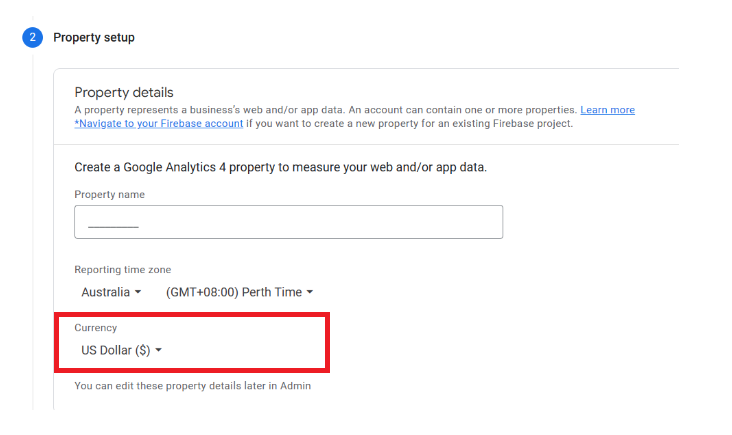Click the step 2 circle icon
This screenshot has height=435, width=732.
pyautogui.click(x=33, y=37)
